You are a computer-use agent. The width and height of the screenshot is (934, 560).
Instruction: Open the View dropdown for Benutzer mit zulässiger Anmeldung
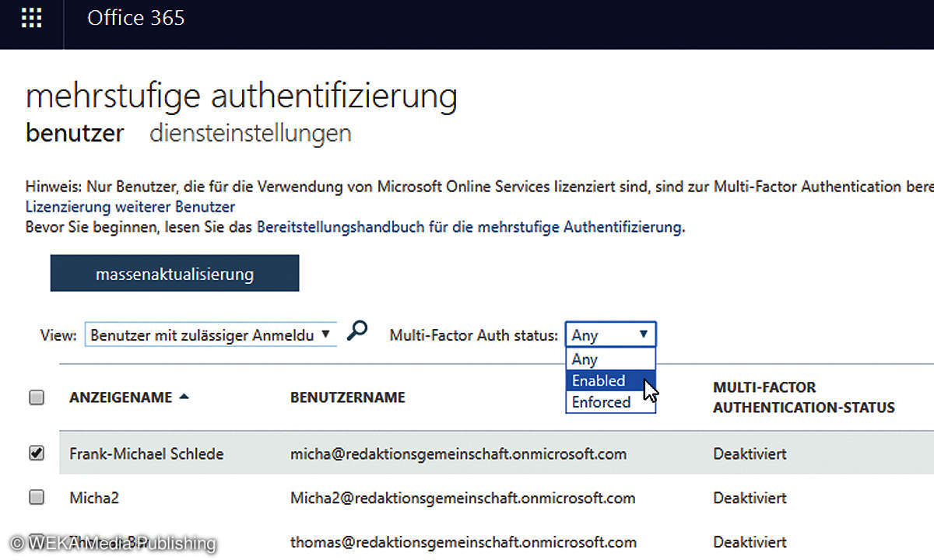[x=210, y=335]
